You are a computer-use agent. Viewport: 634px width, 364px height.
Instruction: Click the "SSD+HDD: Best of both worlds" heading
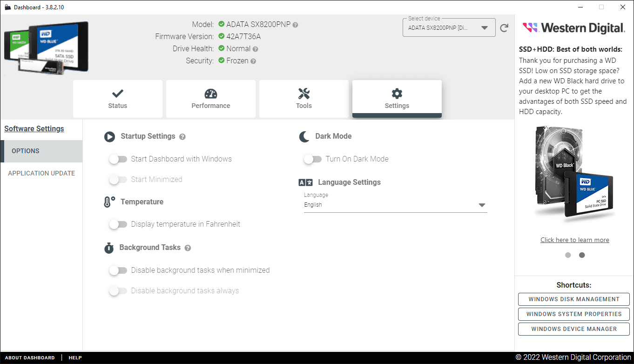pos(571,49)
